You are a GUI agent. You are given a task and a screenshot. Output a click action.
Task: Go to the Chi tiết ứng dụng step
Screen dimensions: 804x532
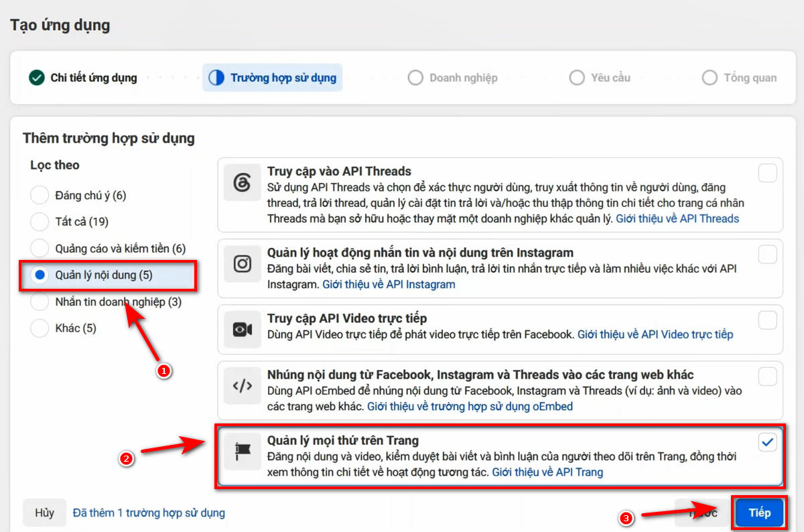[x=82, y=78]
